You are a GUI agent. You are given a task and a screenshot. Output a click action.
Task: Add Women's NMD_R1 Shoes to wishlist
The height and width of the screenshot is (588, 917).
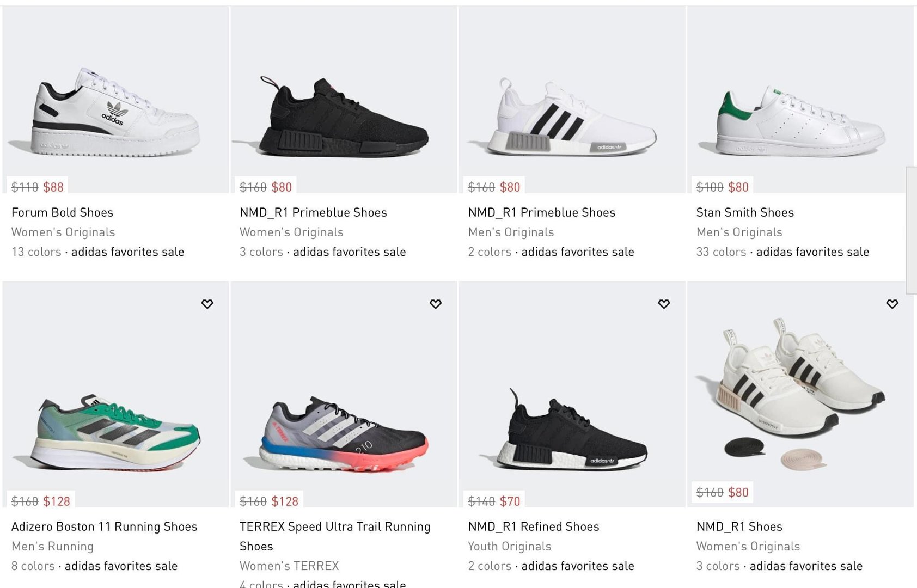[892, 304]
